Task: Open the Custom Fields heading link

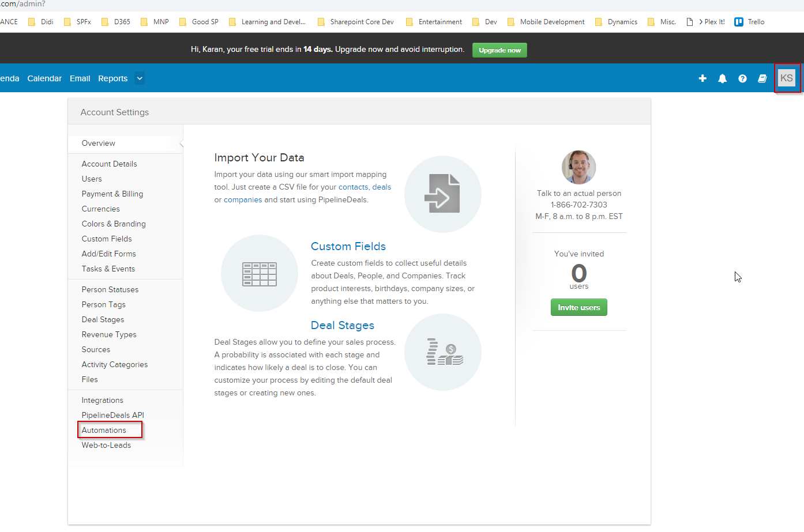Action: pos(348,246)
